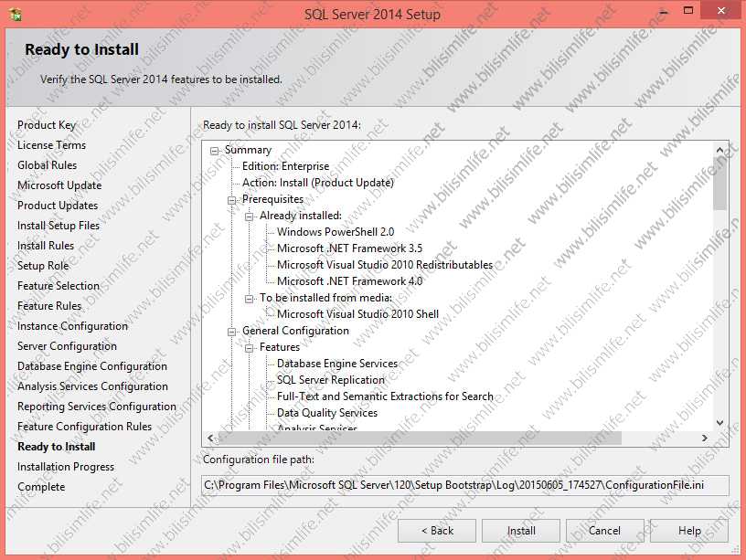This screenshot has height=560, width=746.
Task: Click the scroll right arrow in summary tree
Action: click(x=705, y=438)
